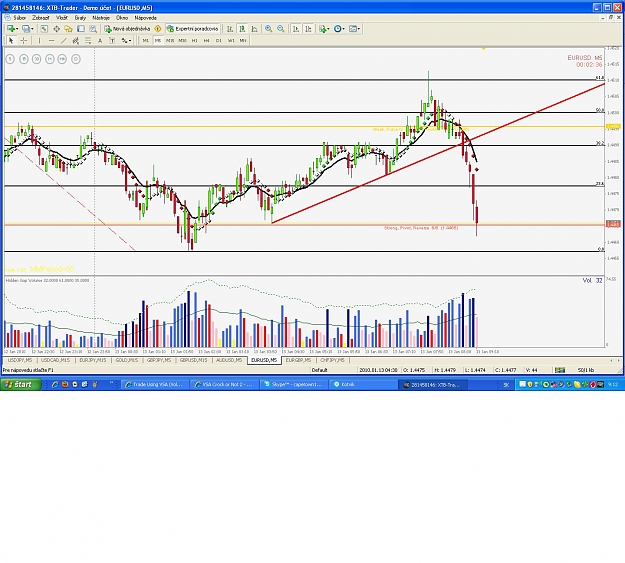
Task: Open the Indicators list icon
Action: pos(322,29)
